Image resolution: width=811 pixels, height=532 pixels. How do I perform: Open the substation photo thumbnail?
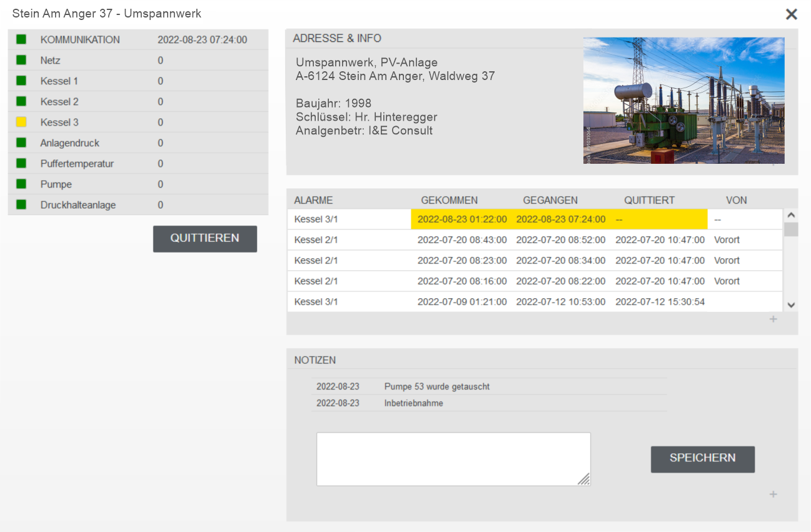684,101
